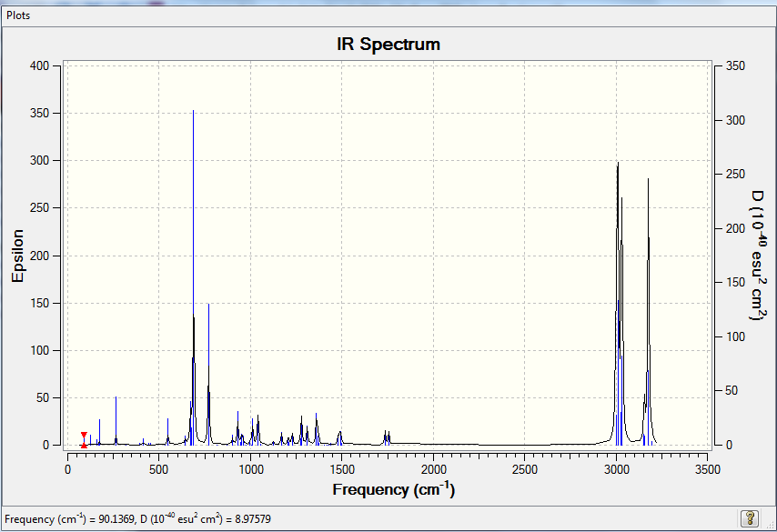Click the 400 tick on Epsilon axis

point(40,65)
